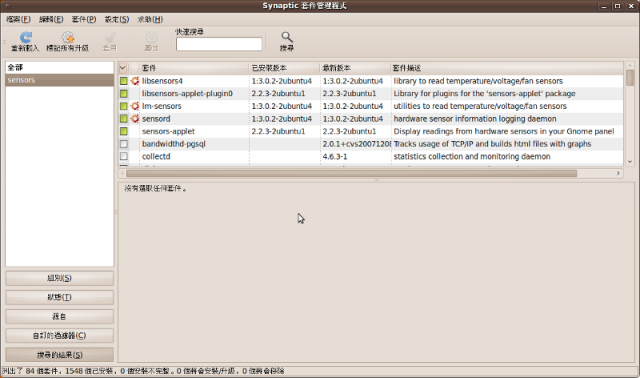Click the Ubuntu-supported icon beside libsensors4
The width and height of the screenshot is (640, 378).
135,81
